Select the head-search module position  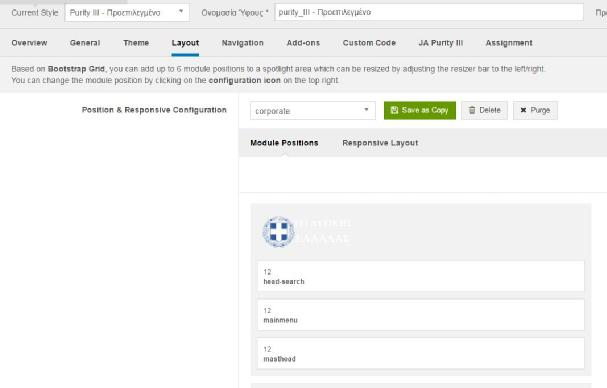click(421, 276)
